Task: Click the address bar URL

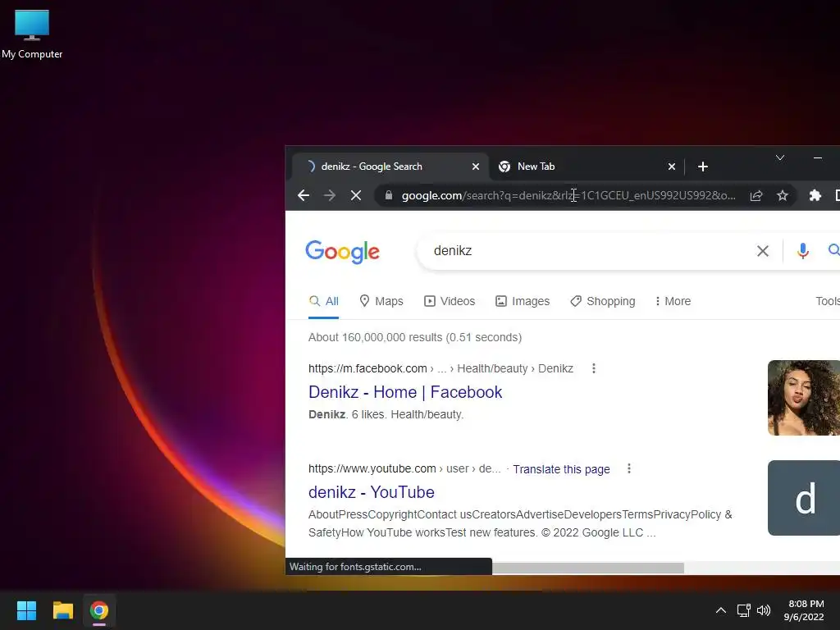Action: pyautogui.click(x=568, y=195)
